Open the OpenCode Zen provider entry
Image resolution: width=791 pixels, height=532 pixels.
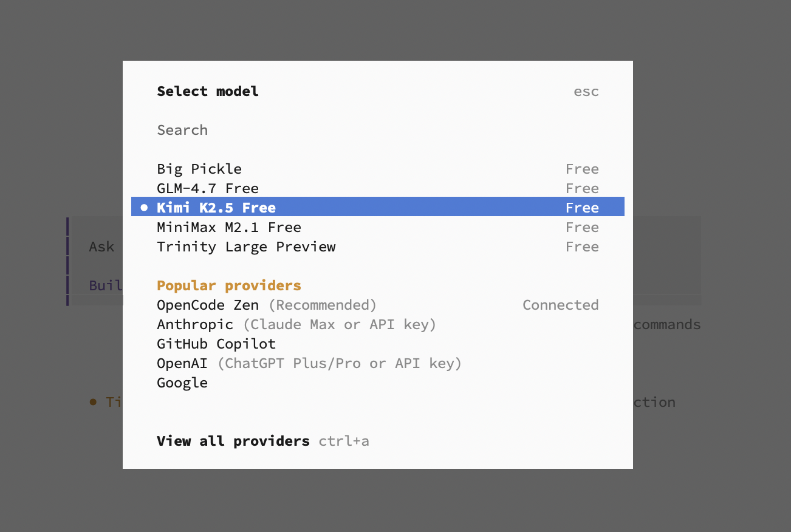(207, 305)
